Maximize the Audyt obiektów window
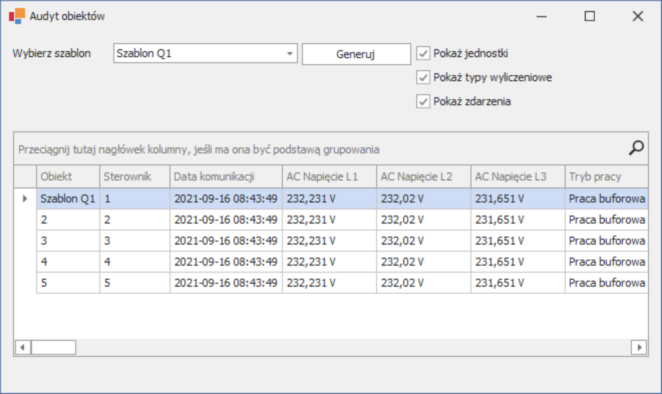This screenshot has width=662, height=394. tap(590, 16)
